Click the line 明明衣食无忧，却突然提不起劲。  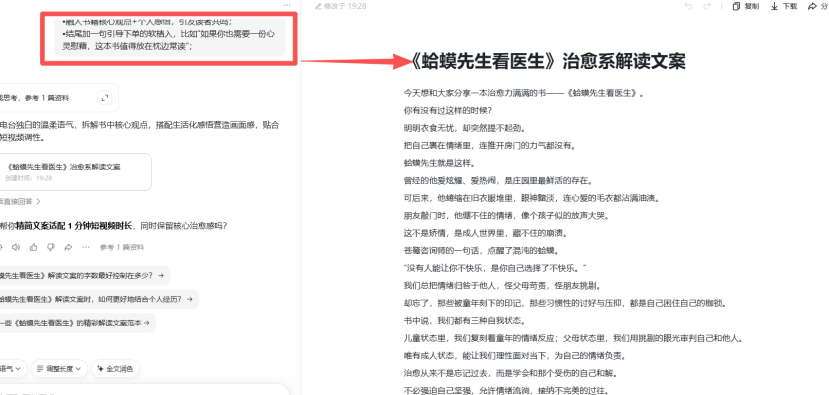click(465, 128)
